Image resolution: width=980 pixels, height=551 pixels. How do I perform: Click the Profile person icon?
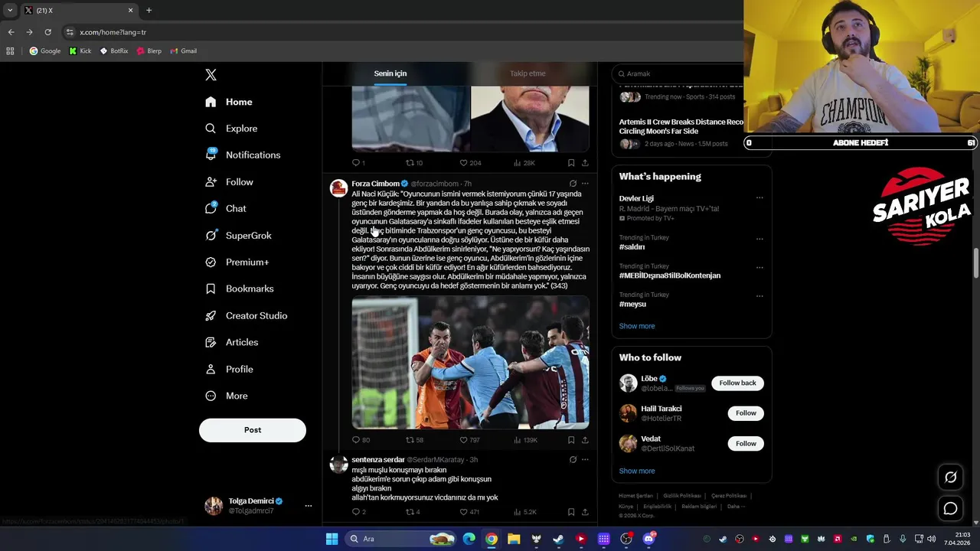(211, 369)
